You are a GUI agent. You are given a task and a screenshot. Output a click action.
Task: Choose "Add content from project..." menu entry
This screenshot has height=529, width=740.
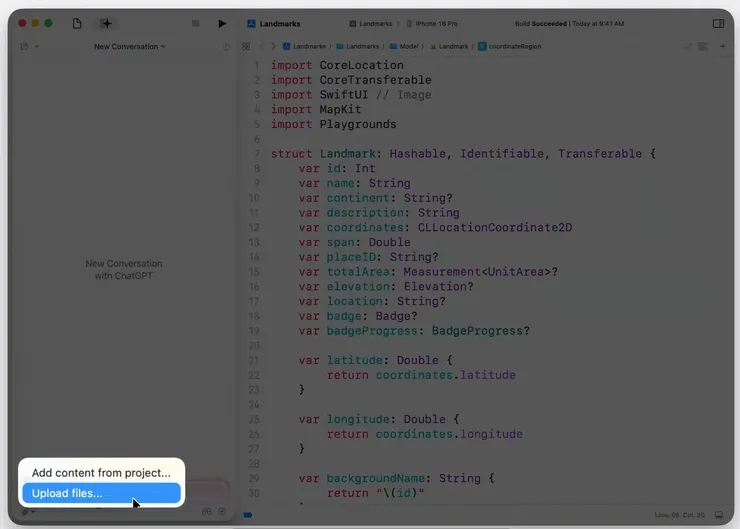coord(101,472)
